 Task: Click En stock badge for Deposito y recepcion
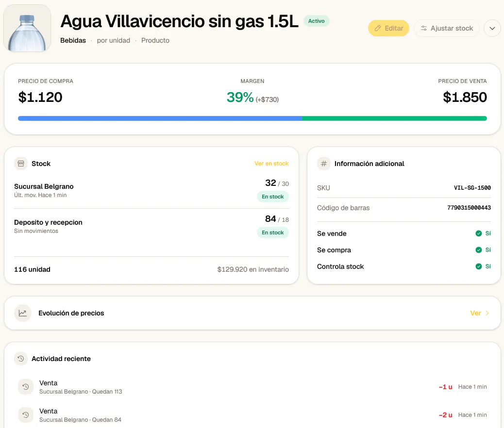click(x=272, y=232)
